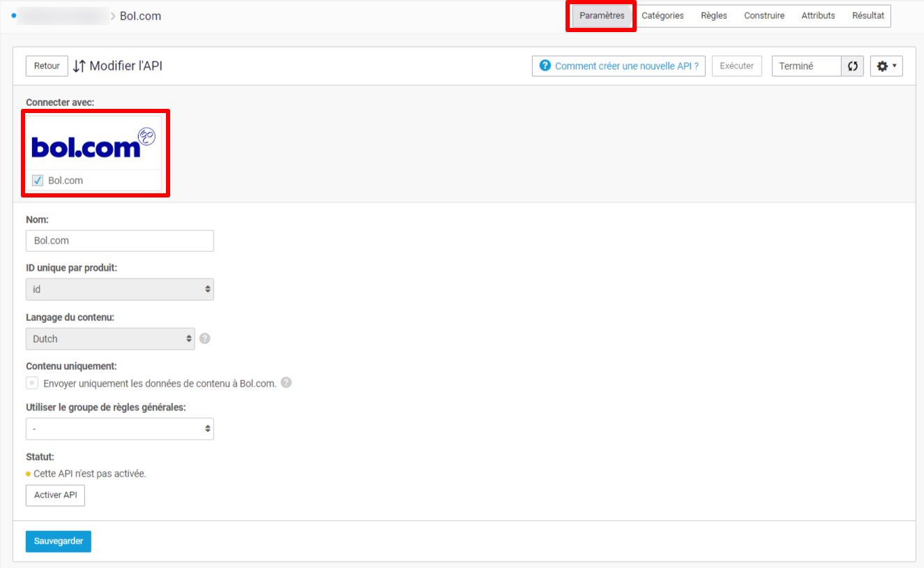The width and height of the screenshot is (924, 568).
Task: Click the help icon beside Langage du contenu
Action: (205, 338)
